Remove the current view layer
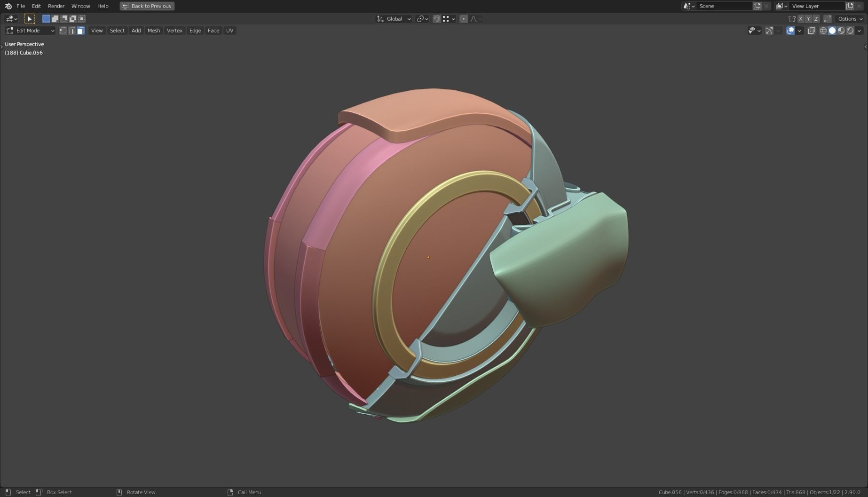 click(x=859, y=6)
